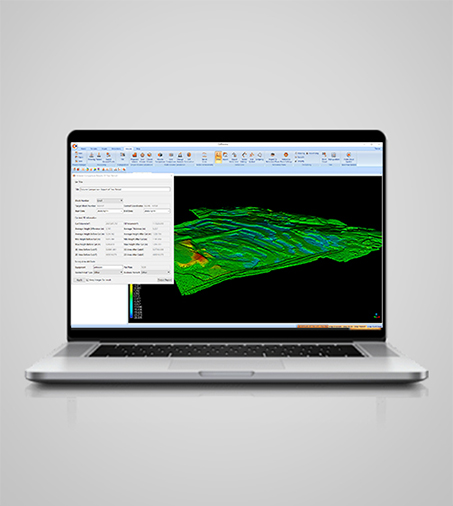Toggle the bottom checkbox in ribbon options group
This screenshot has height=506, width=453.
click(x=296, y=161)
